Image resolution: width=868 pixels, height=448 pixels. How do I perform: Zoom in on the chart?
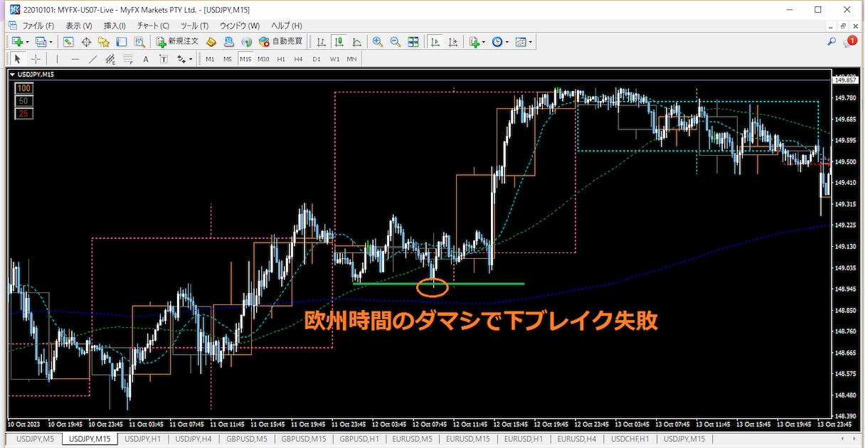[x=377, y=42]
